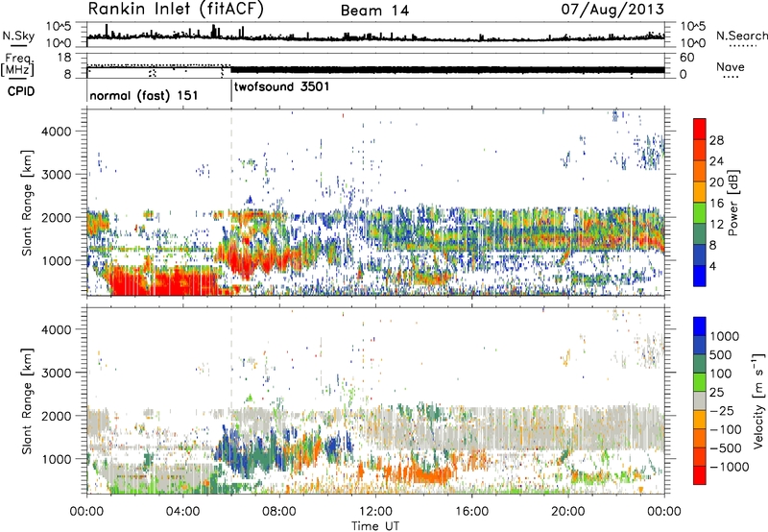The height and width of the screenshot is (532, 768).
Task: Click the '60' tick on the Nave axis
Action: 686,58
